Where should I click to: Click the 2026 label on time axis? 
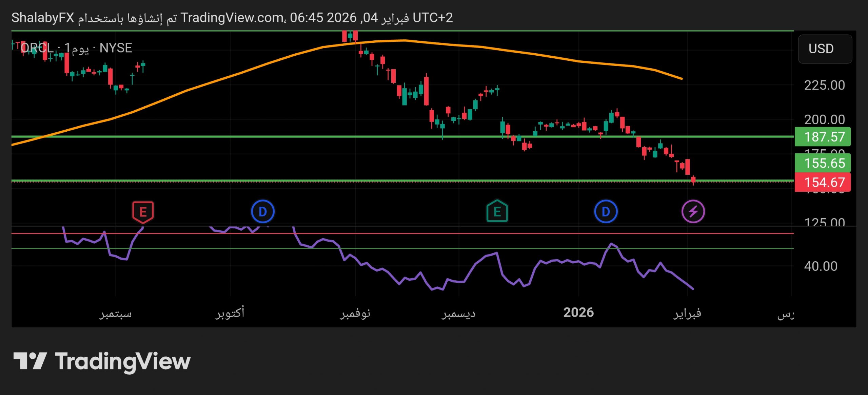[578, 313]
